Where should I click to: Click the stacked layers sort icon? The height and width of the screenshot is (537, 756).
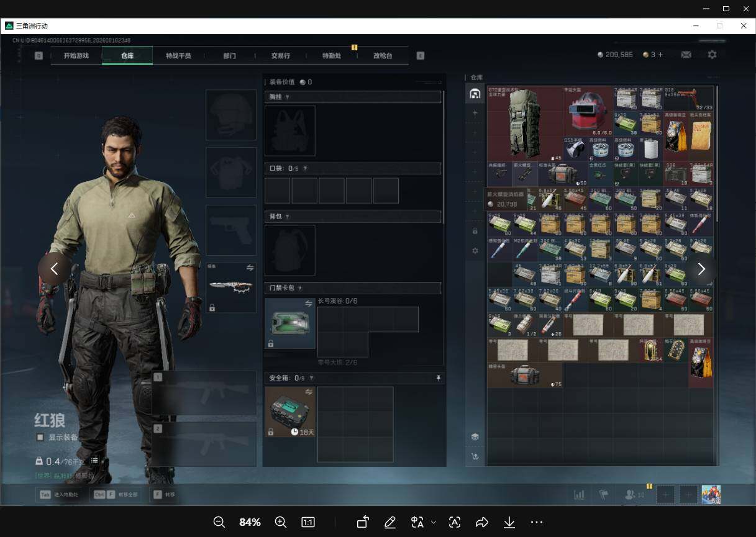[x=475, y=437]
